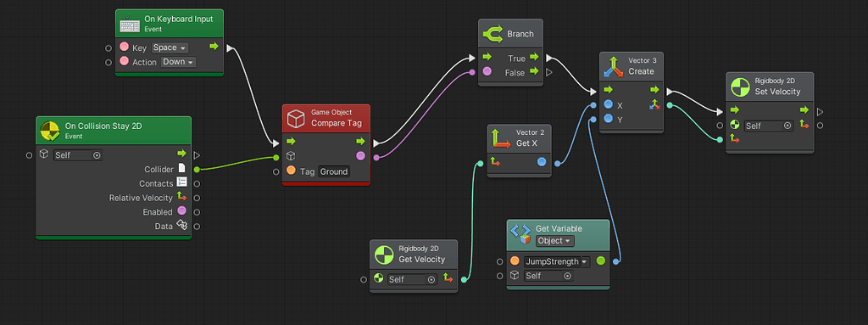Open the Key dropdown set to Space
Image resolution: width=868 pixels, height=325 pixels.
coord(170,48)
